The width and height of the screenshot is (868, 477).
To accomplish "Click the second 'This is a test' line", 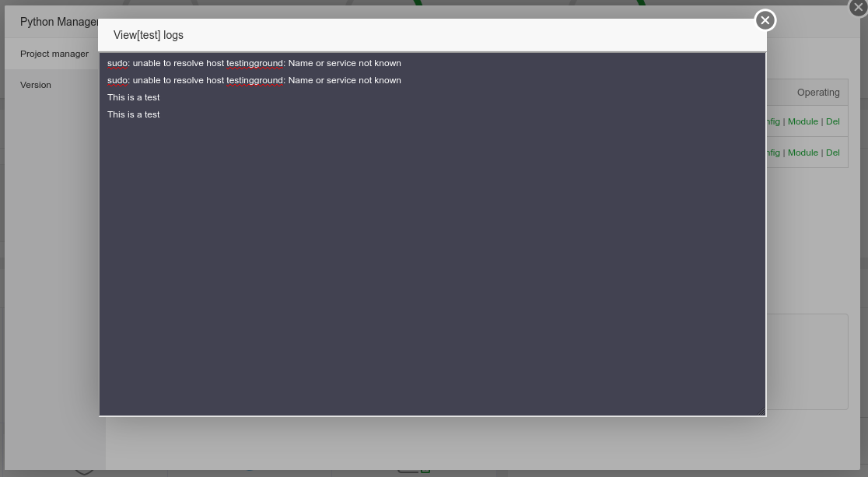I will pyautogui.click(x=134, y=114).
